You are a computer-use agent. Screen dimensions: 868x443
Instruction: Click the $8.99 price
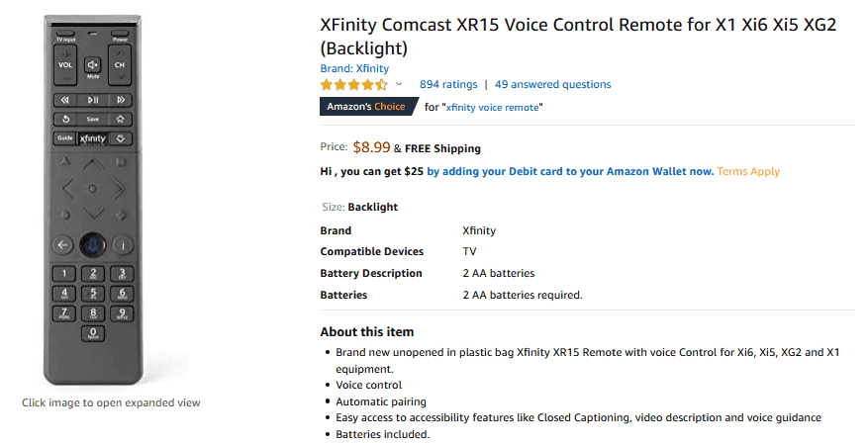371,147
